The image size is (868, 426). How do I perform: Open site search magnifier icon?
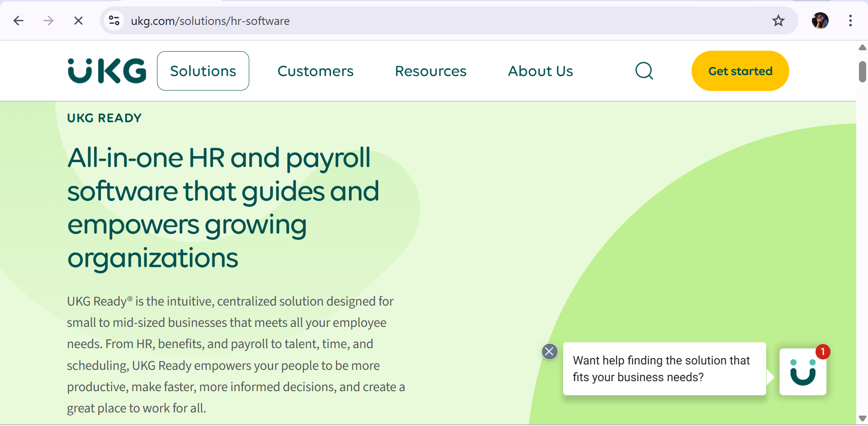[644, 71]
